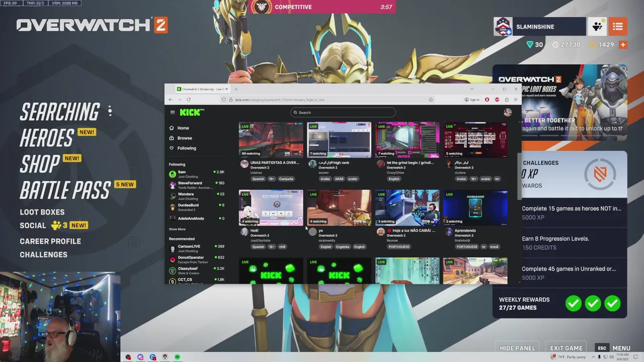The width and height of the screenshot is (644, 362).
Task: Open the Kick hamburger menu icon
Action: (x=172, y=113)
